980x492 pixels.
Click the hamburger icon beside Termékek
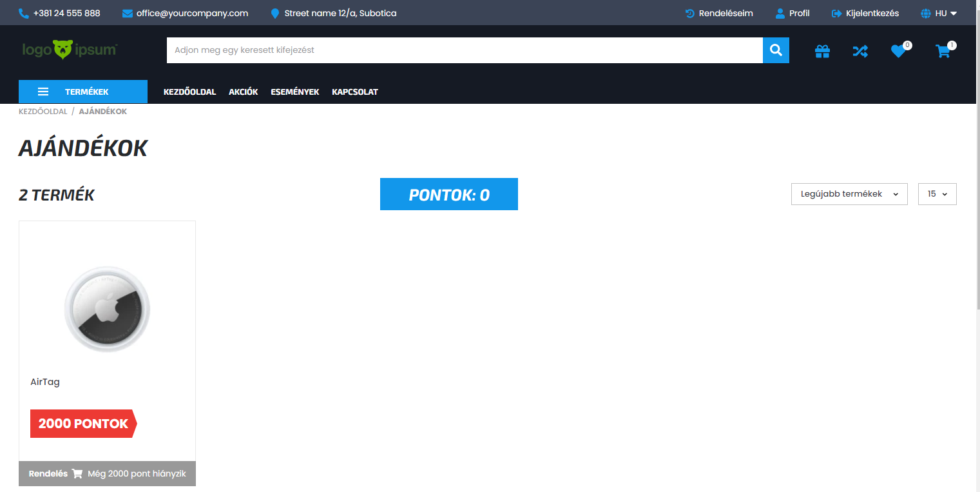43,92
